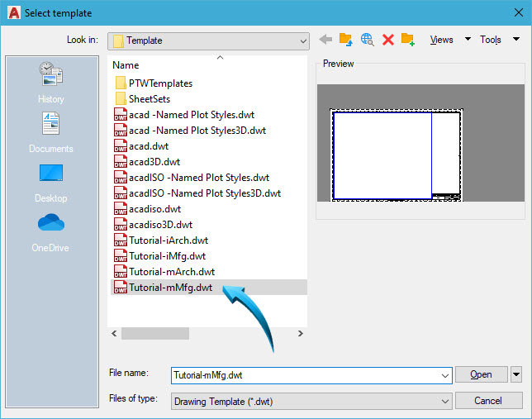Click DWT icon beside acad3D.dwt
The width and height of the screenshot is (532, 419).
(121, 162)
